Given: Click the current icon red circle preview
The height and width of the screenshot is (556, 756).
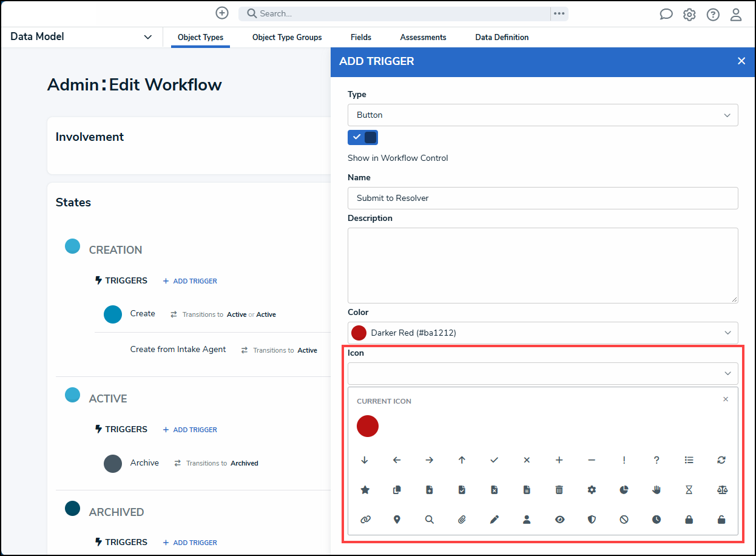Looking at the screenshot, I should tap(368, 426).
